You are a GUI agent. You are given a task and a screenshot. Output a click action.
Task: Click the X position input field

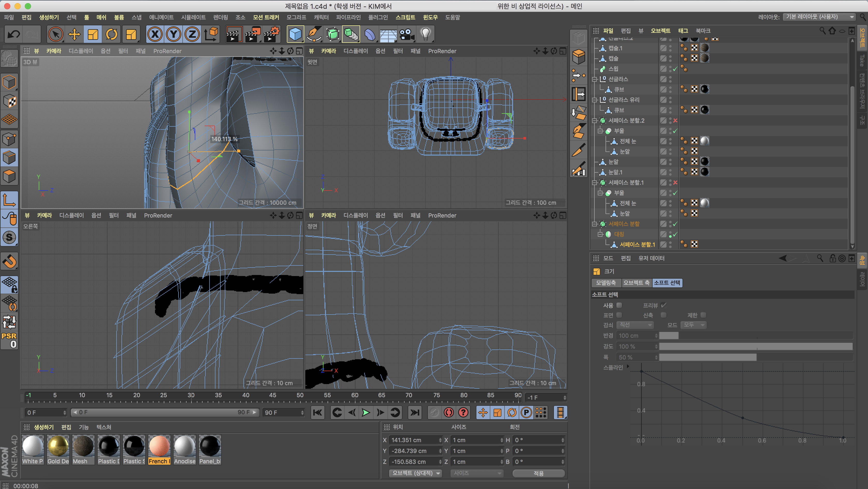(x=415, y=440)
